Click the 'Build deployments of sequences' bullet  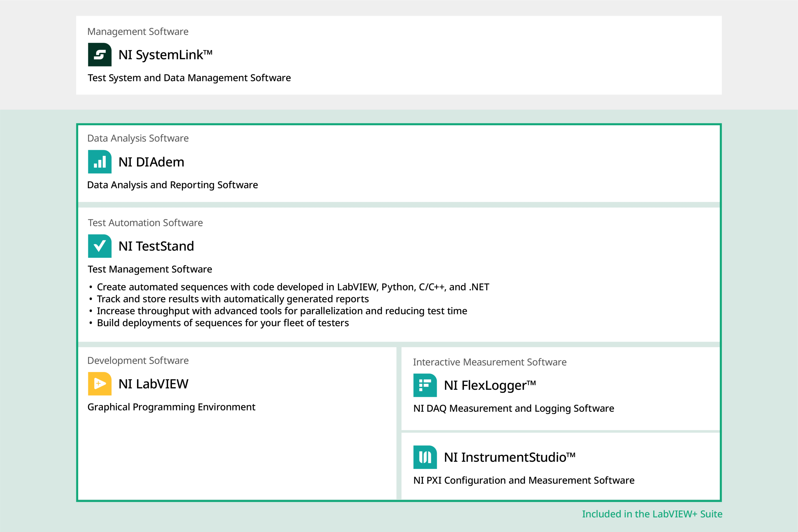click(219, 323)
